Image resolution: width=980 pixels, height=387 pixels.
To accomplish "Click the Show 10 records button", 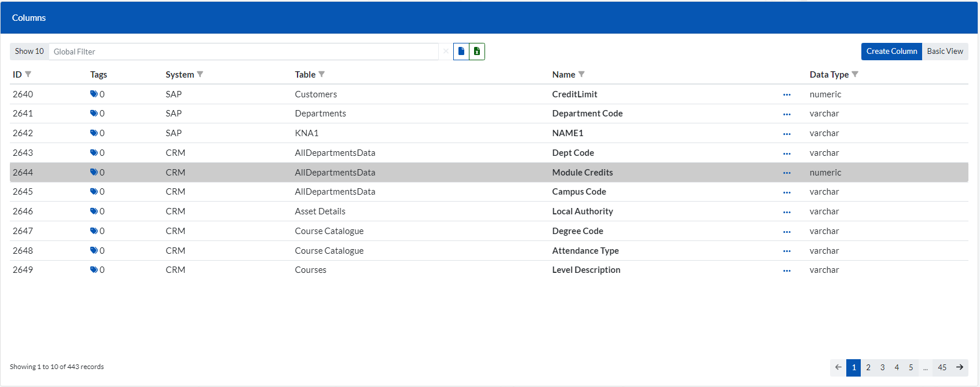I will [x=30, y=52].
